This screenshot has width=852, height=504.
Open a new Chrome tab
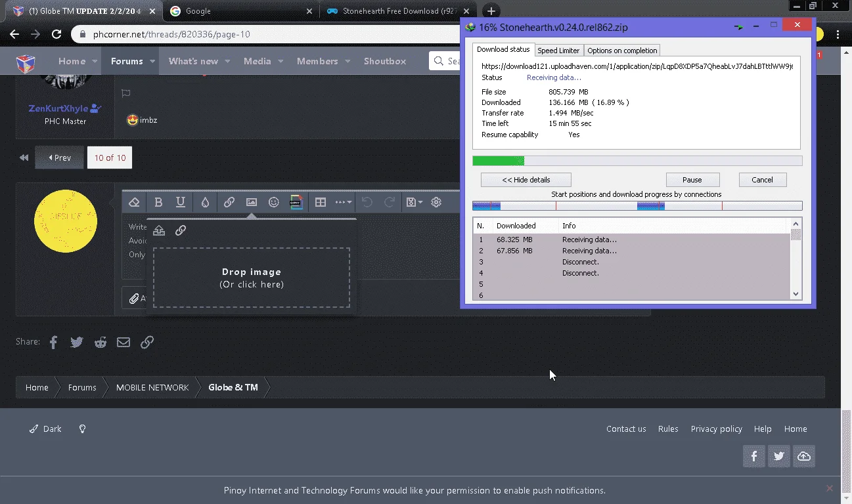[491, 11]
